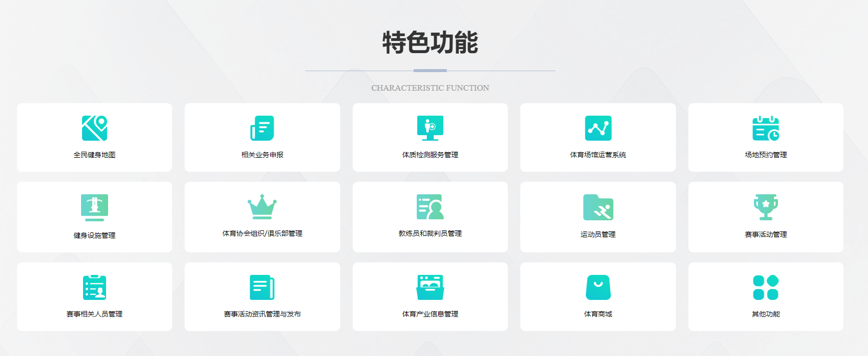Viewport: 868px width, 356px height.
Task: Click the 体育商城 shopping bag icon
Action: (598, 287)
